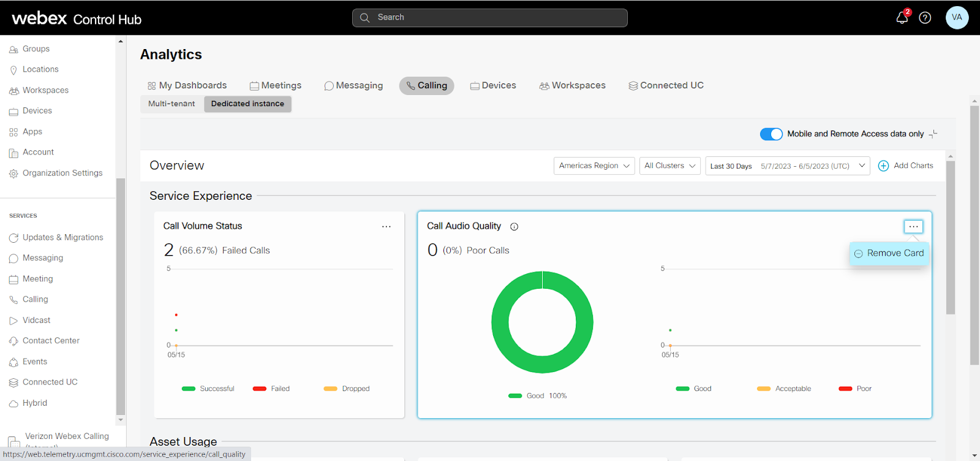The width and height of the screenshot is (980, 461).
Task: Toggle Mobile and Remote Access data only switch
Action: tap(771, 134)
